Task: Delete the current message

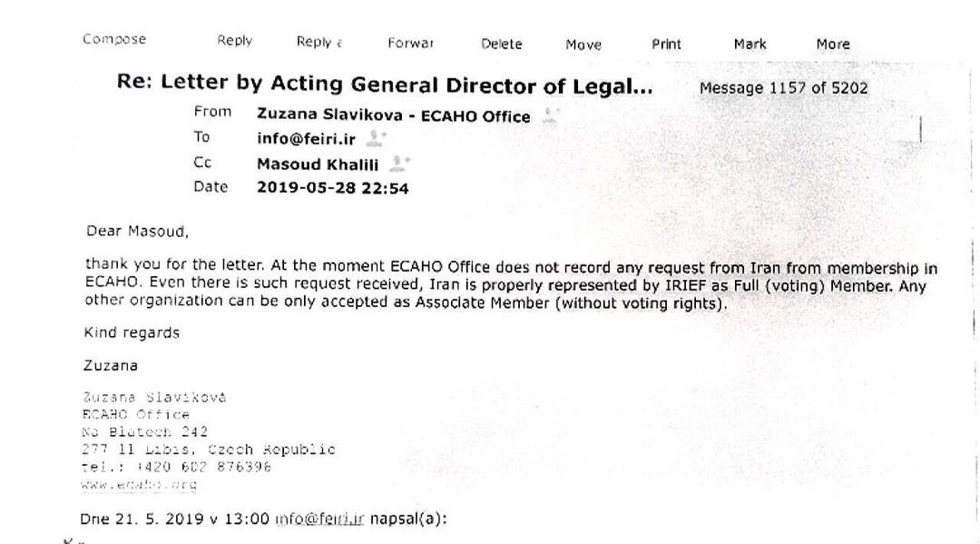Action: tap(501, 44)
